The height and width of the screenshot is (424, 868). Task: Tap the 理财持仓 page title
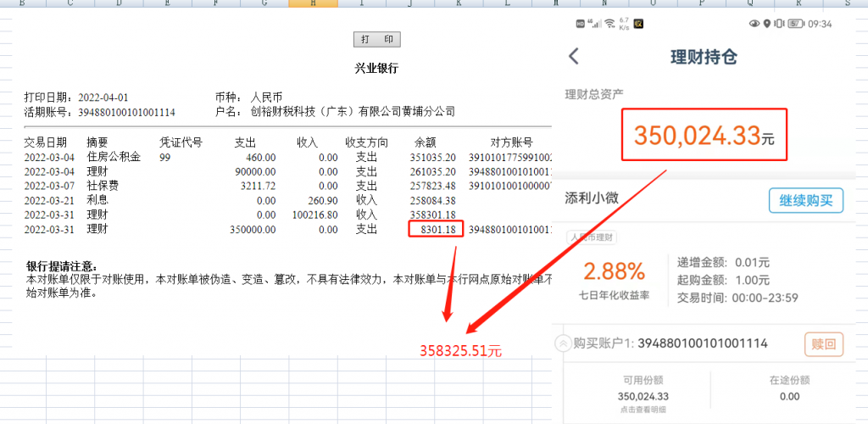click(x=703, y=57)
